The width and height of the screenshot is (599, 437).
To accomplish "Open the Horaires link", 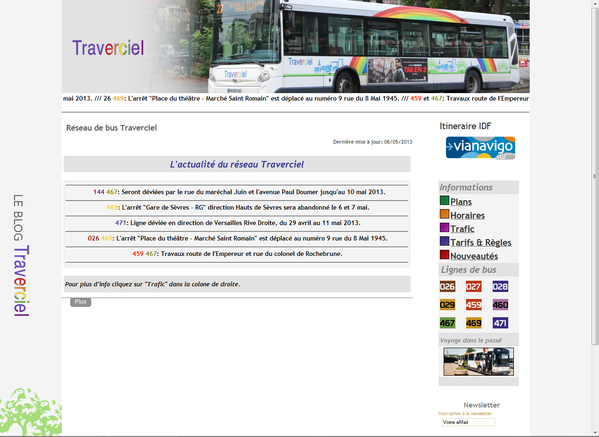I will tap(467, 215).
